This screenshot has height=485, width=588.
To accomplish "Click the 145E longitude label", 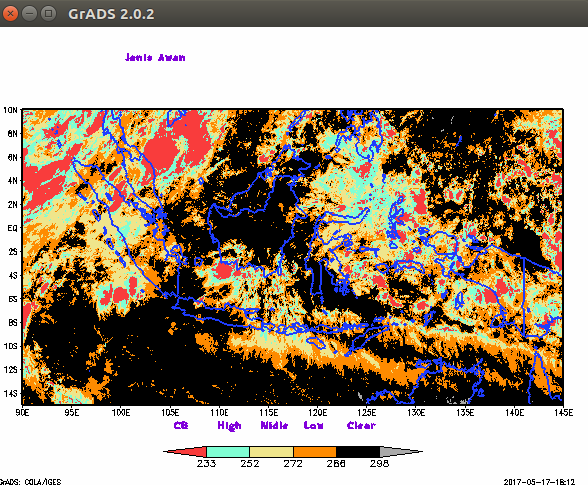I will (563, 413).
